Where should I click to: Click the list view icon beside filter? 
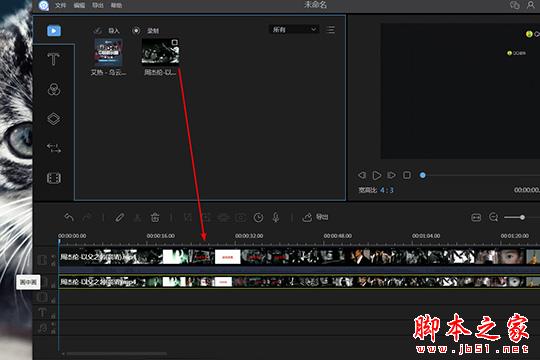tap(331, 30)
